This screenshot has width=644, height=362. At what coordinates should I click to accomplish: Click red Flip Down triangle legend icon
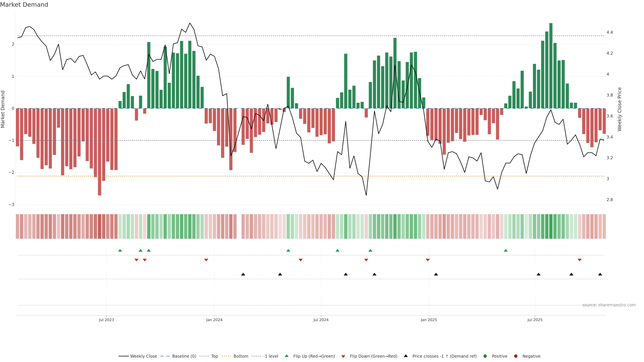pyautogui.click(x=343, y=356)
